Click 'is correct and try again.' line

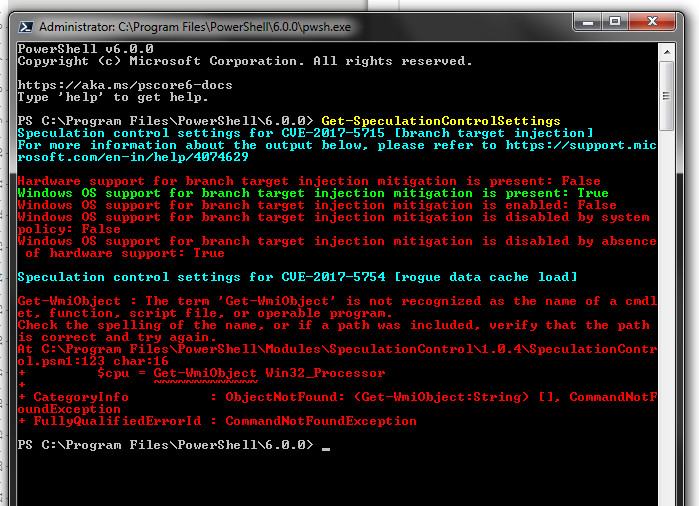pyautogui.click(x=117, y=337)
